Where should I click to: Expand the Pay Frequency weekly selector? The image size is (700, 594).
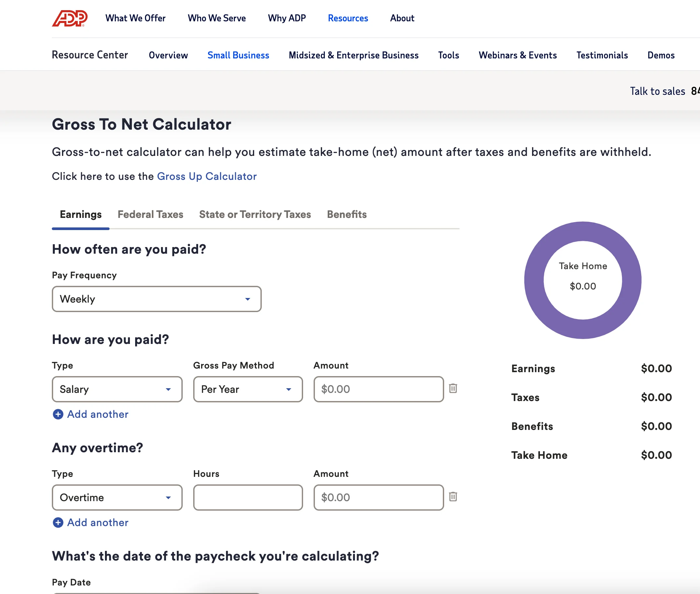(x=156, y=298)
